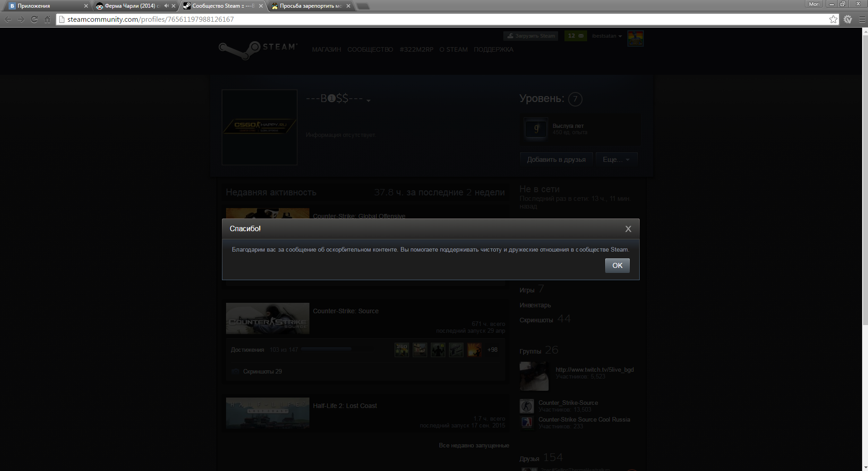Open the twitch.tv/5live_bgd group link

[x=595, y=369]
